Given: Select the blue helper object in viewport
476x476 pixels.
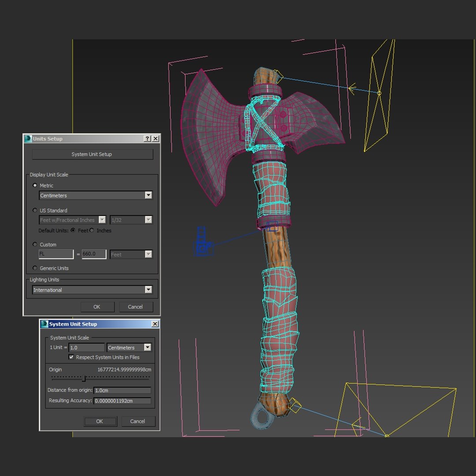Looking at the screenshot, I should [x=204, y=242].
